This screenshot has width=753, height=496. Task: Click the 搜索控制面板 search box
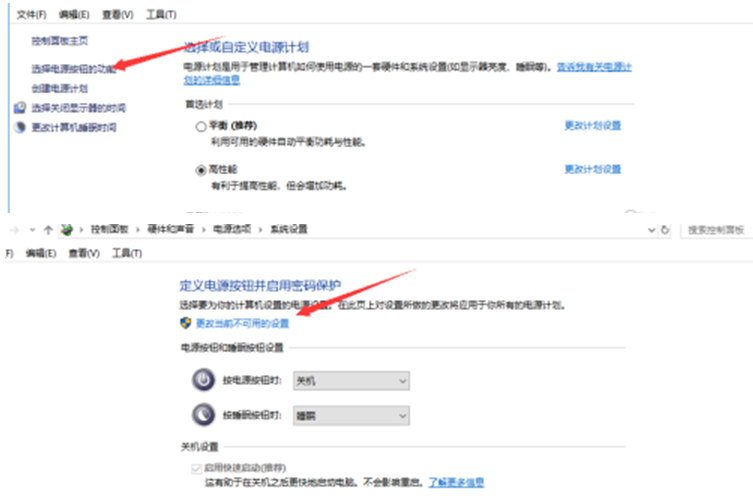pyautogui.click(x=716, y=230)
